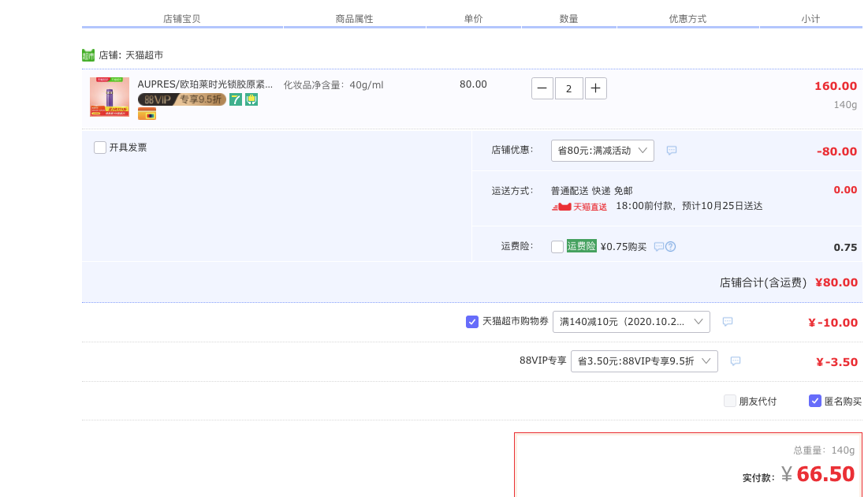Click the green 运费险 label tag
This screenshot has width=868, height=497.
pyautogui.click(x=581, y=246)
